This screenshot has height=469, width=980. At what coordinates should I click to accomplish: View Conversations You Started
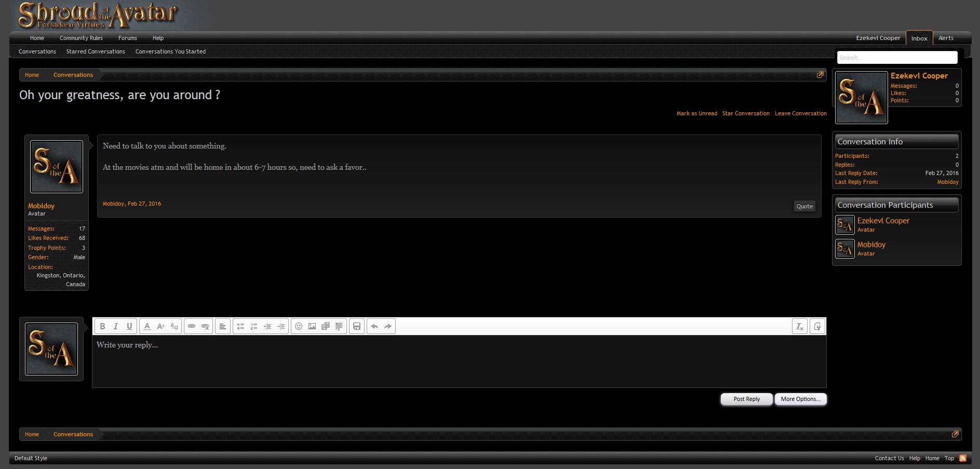tap(170, 51)
